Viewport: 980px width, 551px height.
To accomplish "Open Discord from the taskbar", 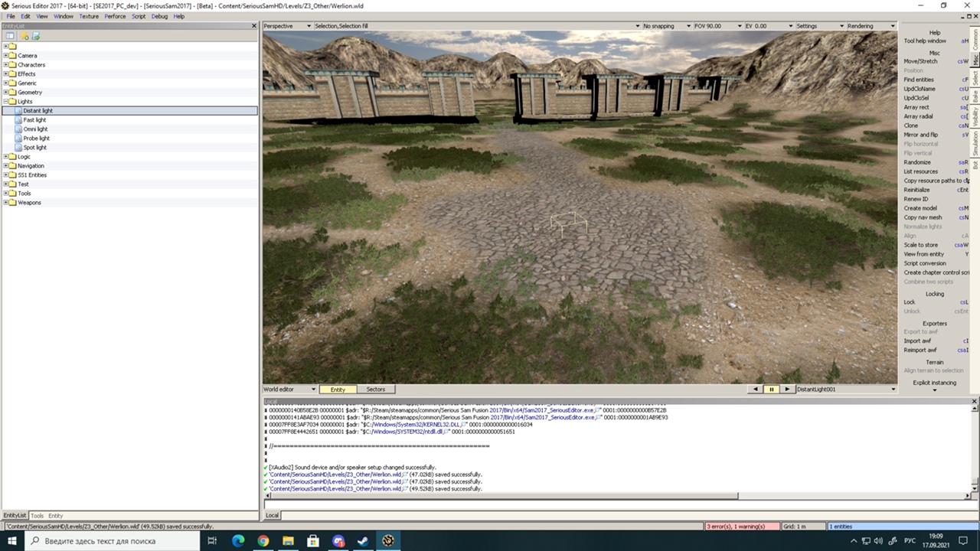I will pyautogui.click(x=338, y=541).
